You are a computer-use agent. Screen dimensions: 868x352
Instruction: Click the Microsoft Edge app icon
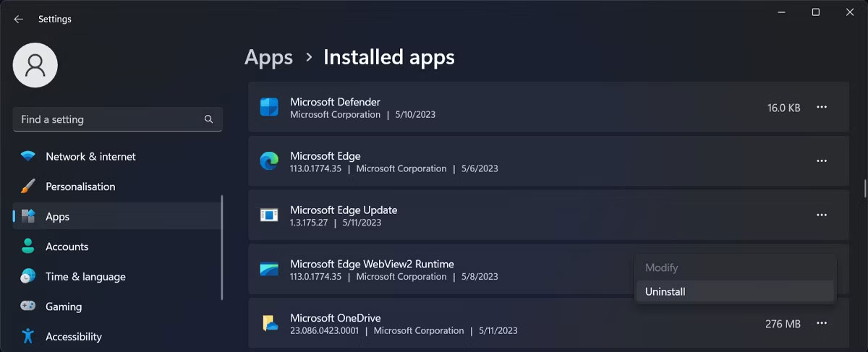click(x=269, y=162)
